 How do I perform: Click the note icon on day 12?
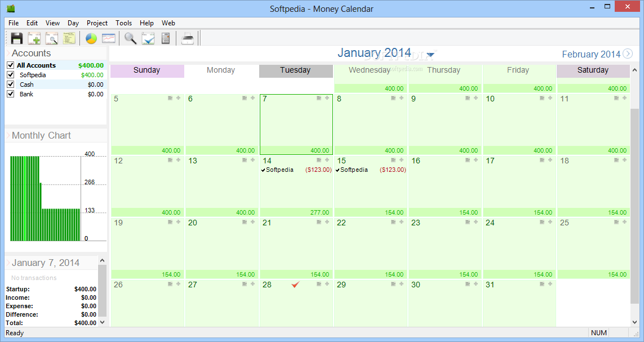170,160
